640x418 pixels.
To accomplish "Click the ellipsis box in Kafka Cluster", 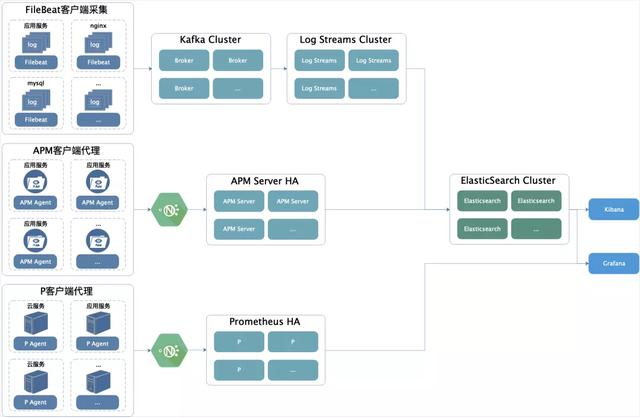I will coord(238,88).
